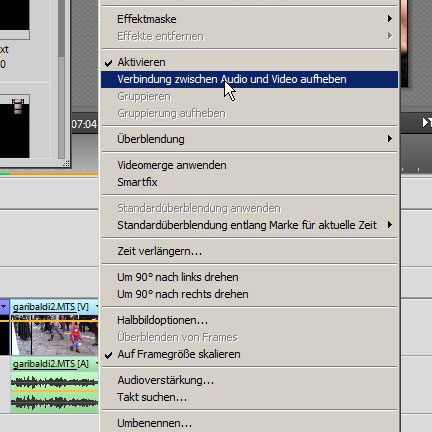Click the media panel vertical scrollbar
Screen dimensions: 432x432
(x=61, y=79)
